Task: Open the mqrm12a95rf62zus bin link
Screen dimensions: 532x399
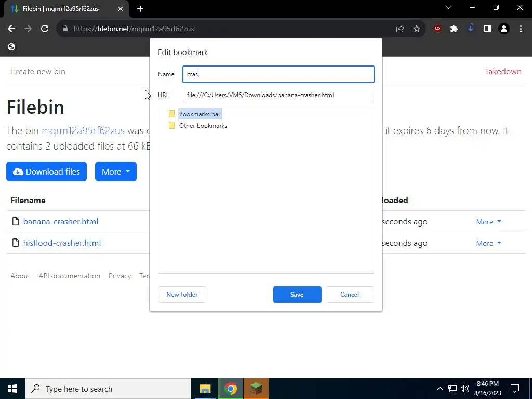Action: [83, 130]
